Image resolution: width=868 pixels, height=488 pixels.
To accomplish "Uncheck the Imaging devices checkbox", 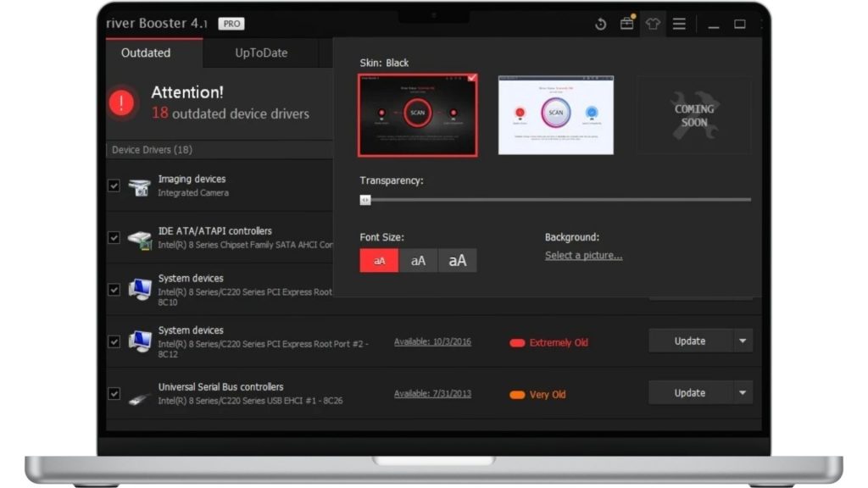I will point(114,186).
